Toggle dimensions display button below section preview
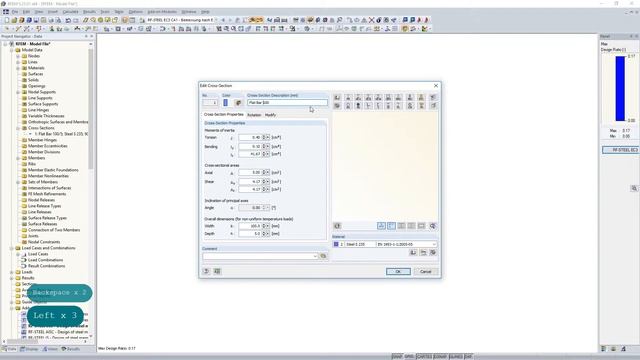640x360 pixels. tap(391, 226)
